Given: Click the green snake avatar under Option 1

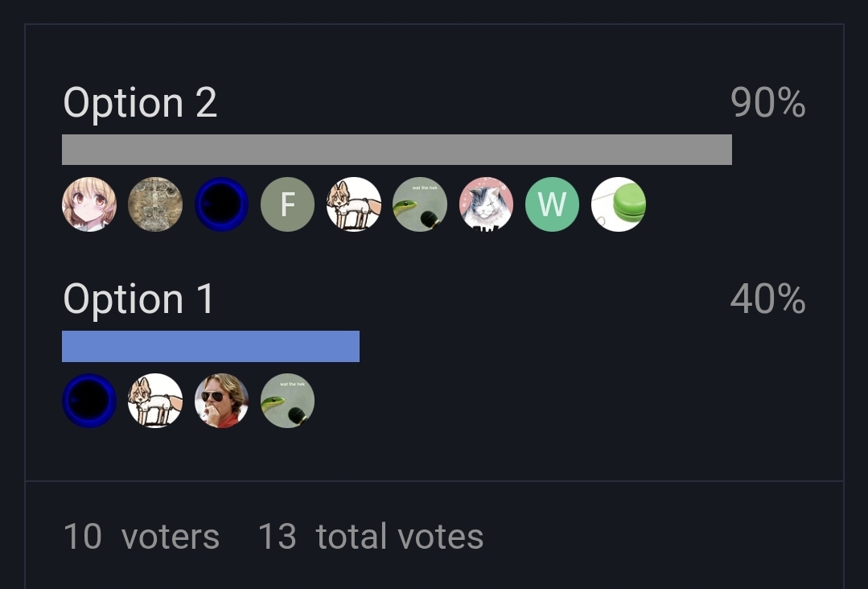Looking at the screenshot, I should tap(287, 401).
